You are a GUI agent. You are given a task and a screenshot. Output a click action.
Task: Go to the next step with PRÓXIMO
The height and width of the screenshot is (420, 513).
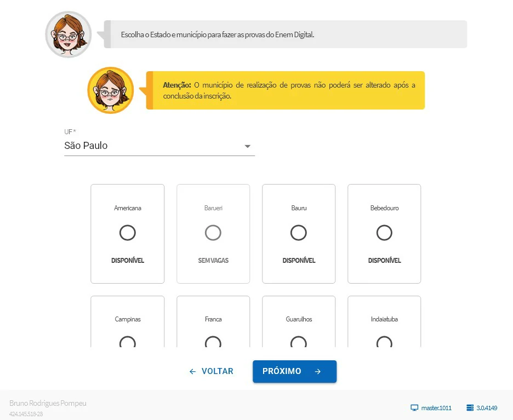pos(294,371)
